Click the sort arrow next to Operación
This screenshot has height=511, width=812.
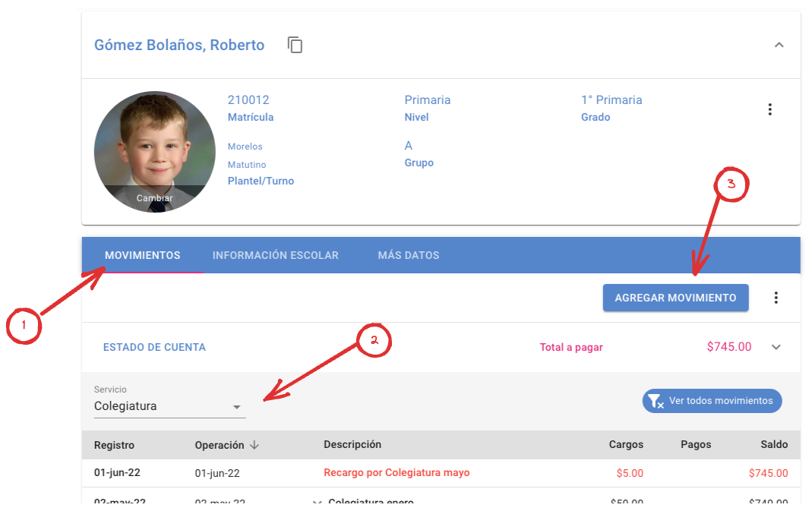[x=254, y=445]
